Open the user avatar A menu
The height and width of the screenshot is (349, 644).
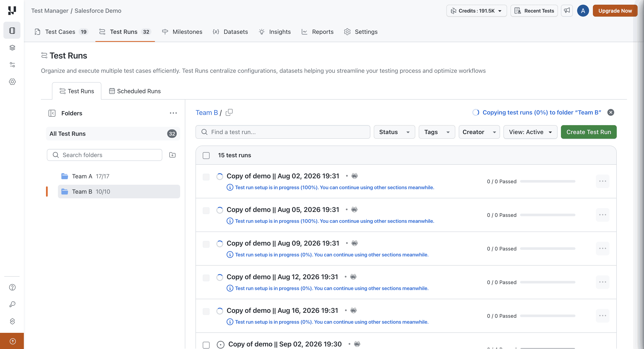[583, 11]
